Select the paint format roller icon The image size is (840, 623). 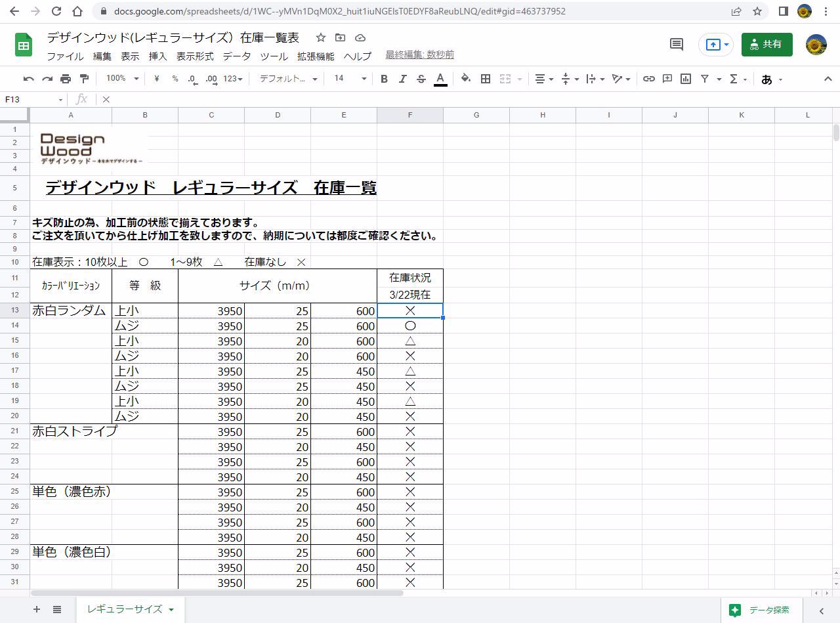(x=84, y=79)
